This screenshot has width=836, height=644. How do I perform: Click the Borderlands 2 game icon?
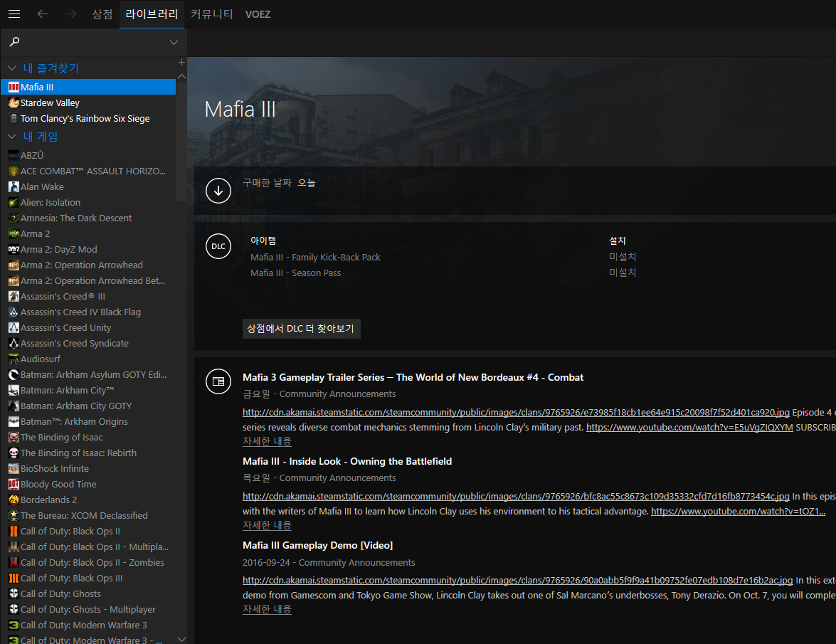click(14, 500)
